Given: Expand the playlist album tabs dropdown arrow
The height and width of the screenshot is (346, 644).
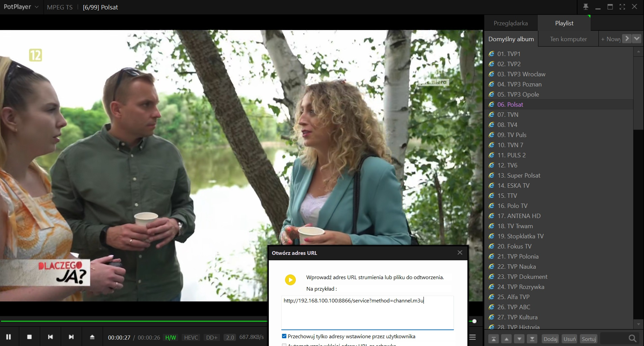Looking at the screenshot, I should point(637,38).
